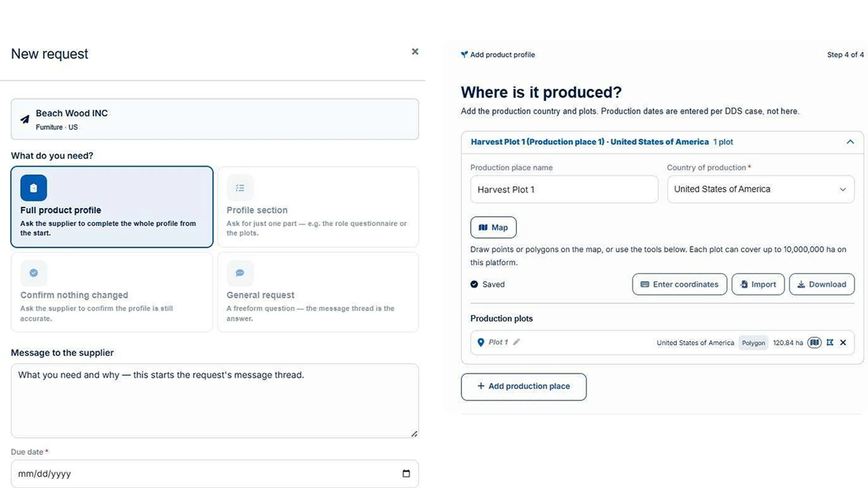The image size is (868, 488).
Task: Select the Profile section option
Action: pyautogui.click(x=318, y=207)
